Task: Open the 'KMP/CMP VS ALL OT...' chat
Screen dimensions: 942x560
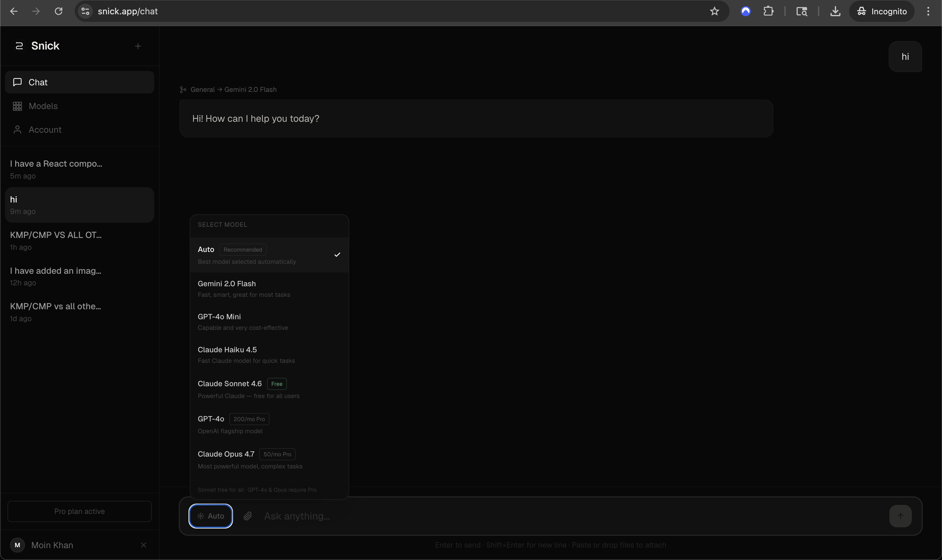Action: tap(80, 241)
